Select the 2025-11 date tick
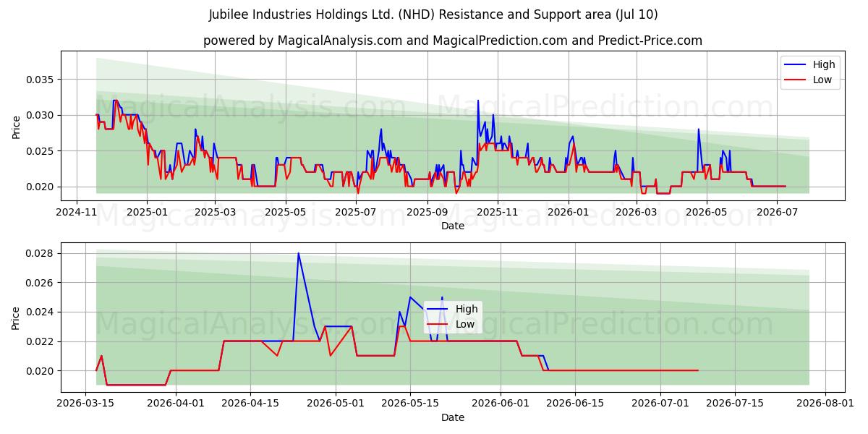The image size is (868, 434). tap(498, 212)
